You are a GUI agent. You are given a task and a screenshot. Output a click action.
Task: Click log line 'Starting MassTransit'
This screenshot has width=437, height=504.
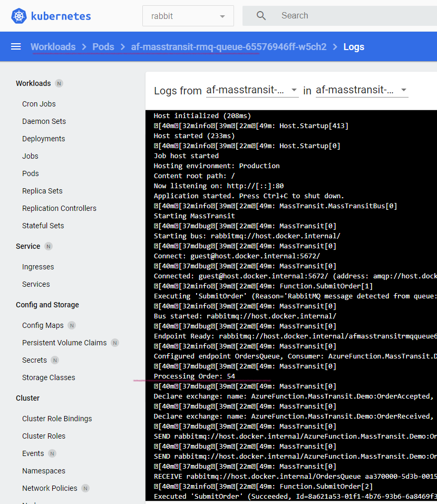(194, 216)
